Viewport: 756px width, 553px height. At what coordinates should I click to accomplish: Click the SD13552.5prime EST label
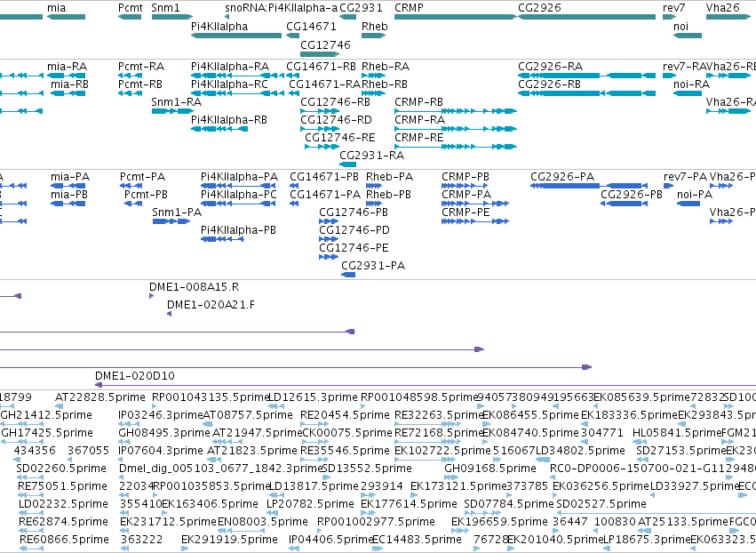click(366, 469)
